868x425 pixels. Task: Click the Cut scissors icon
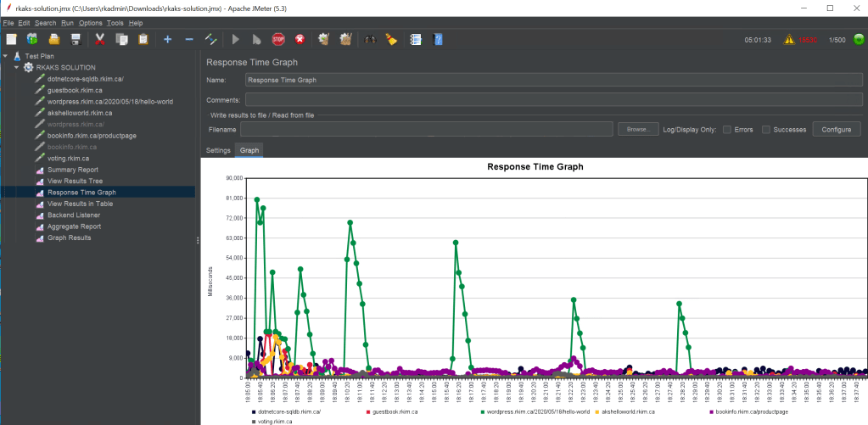point(100,39)
